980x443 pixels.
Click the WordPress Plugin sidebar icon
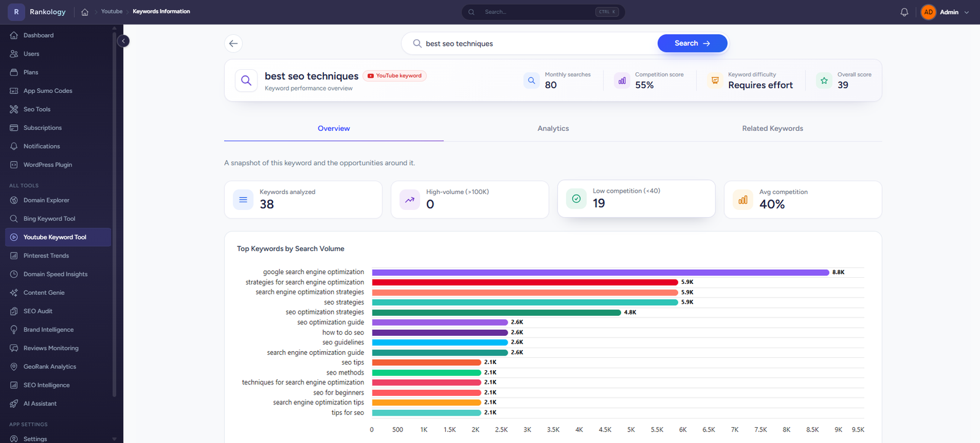[13, 165]
